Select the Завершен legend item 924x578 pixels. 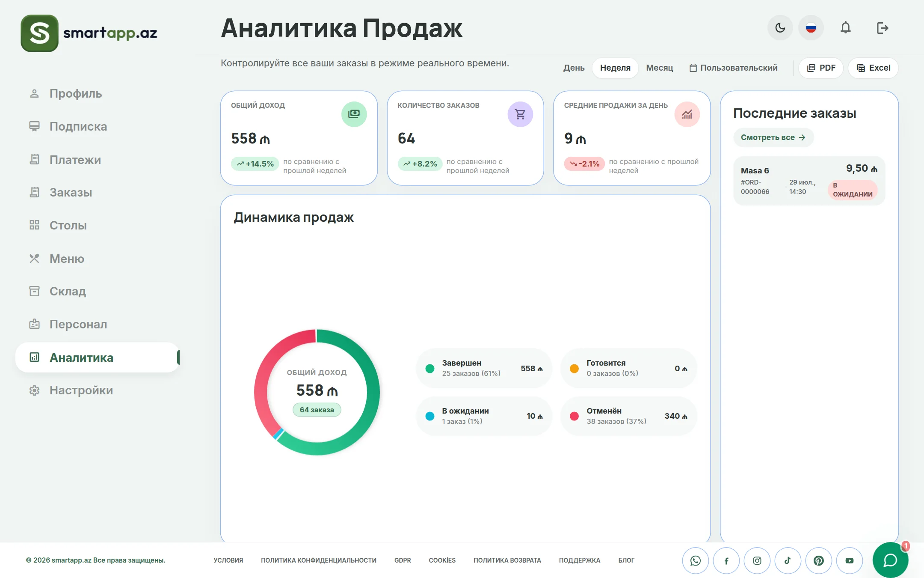(484, 368)
